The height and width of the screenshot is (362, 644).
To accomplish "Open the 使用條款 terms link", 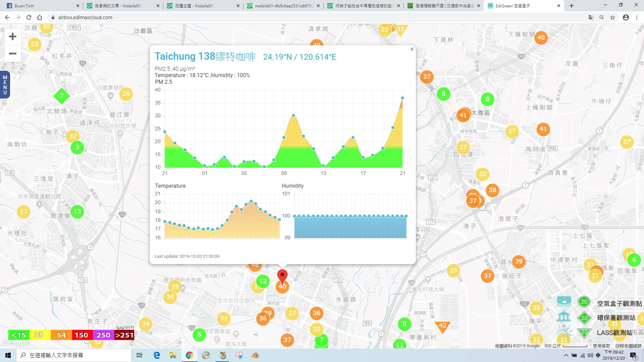I will [x=602, y=346].
